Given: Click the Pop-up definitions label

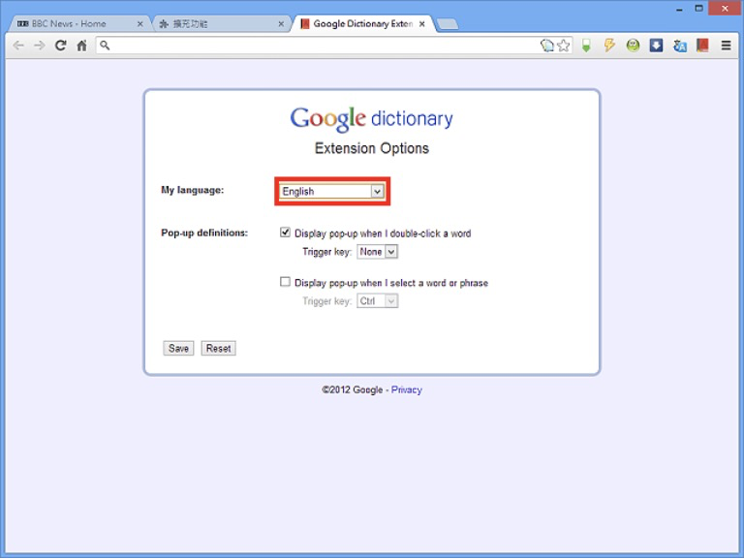Looking at the screenshot, I should [204, 233].
